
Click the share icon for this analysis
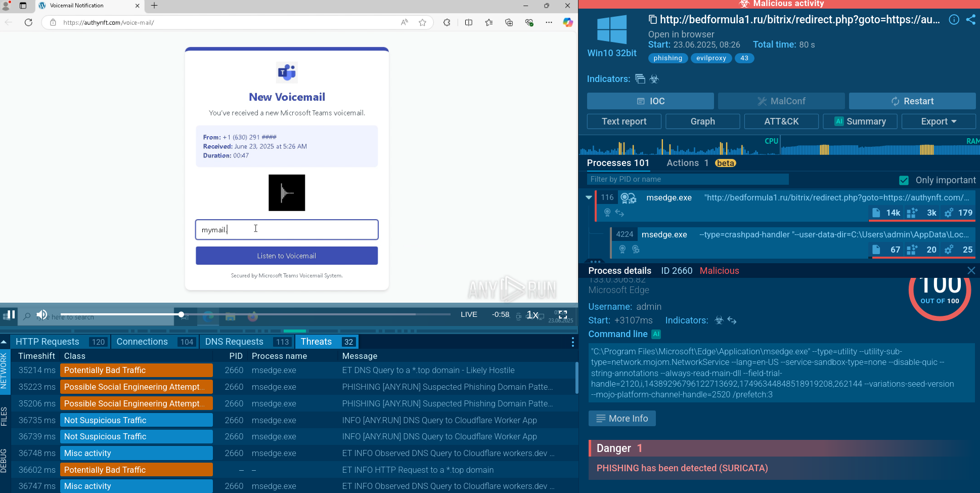[971, 20]
